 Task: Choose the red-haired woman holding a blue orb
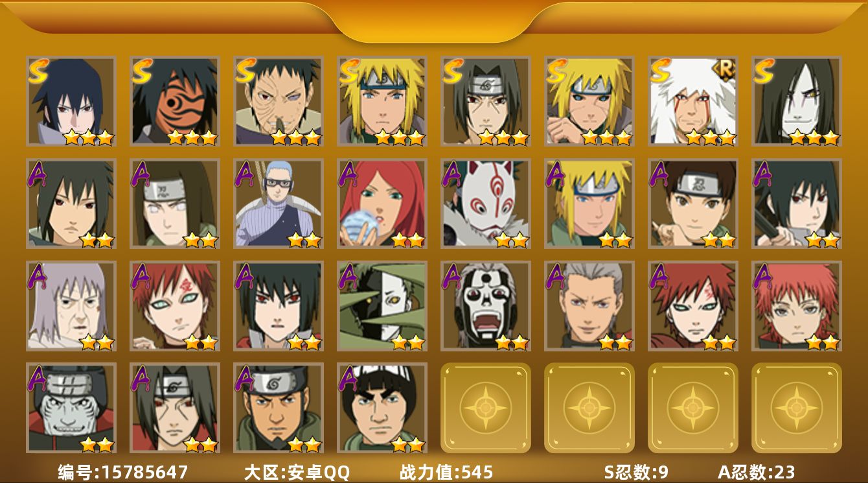pos(382,204)
